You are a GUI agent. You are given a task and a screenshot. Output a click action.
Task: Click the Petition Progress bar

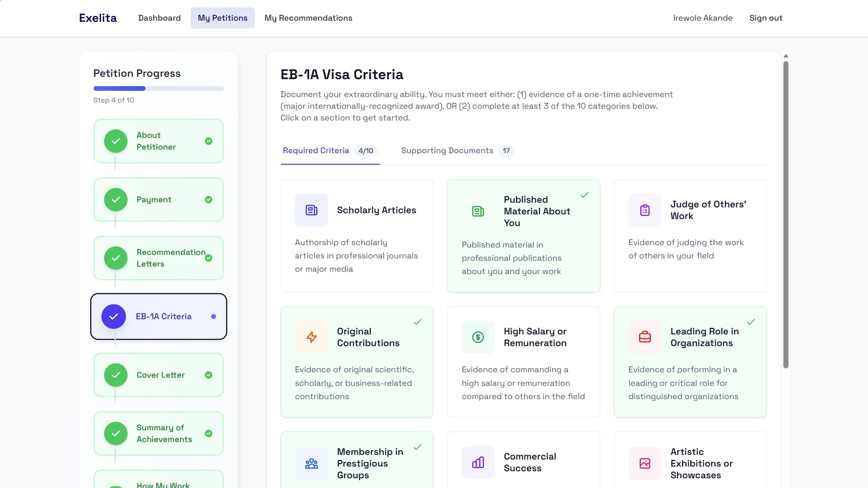pyautogui.click(x=158, y=88)
